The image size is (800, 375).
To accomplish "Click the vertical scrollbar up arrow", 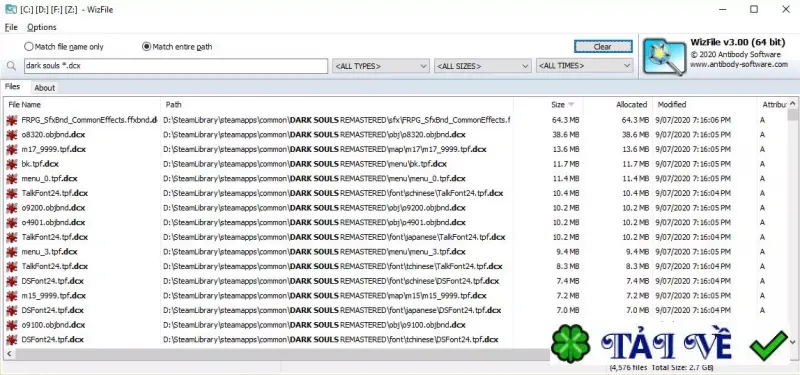I will point(792,104).
